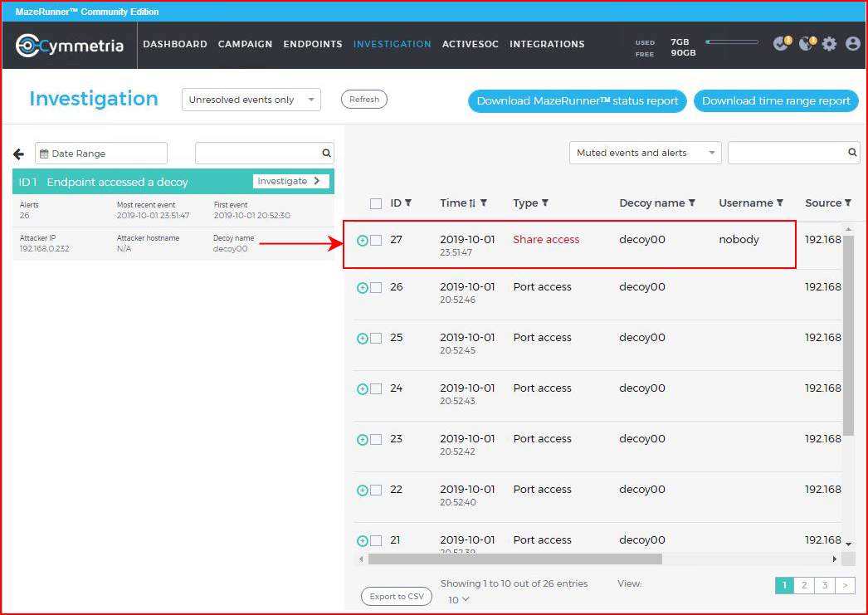
Task: Click the username 'nobody' in row 27
Action: pos(739,240)
